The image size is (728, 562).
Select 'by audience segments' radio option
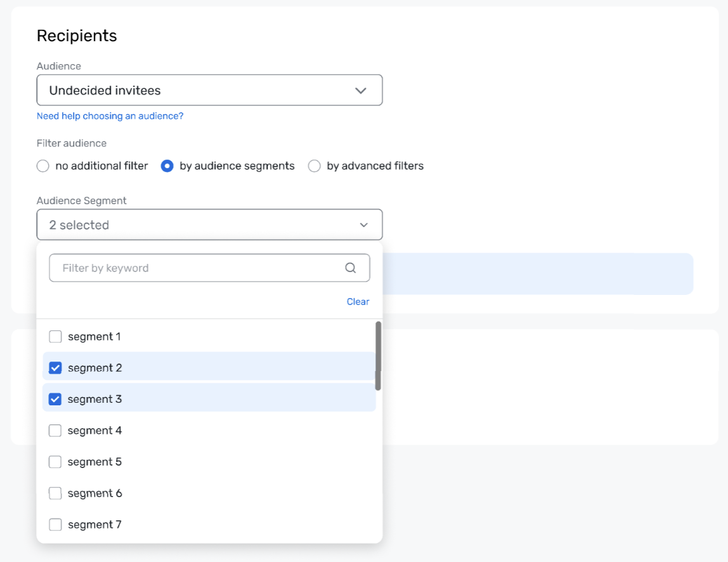point(167,166)
